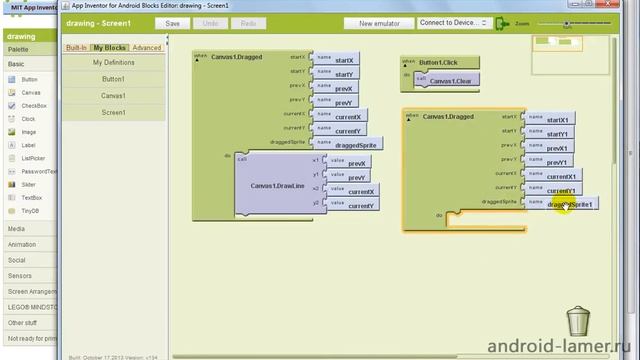Open the Connect to Device dropdown
The height and width of the screenshot is (360, 640).
[454, 23]
